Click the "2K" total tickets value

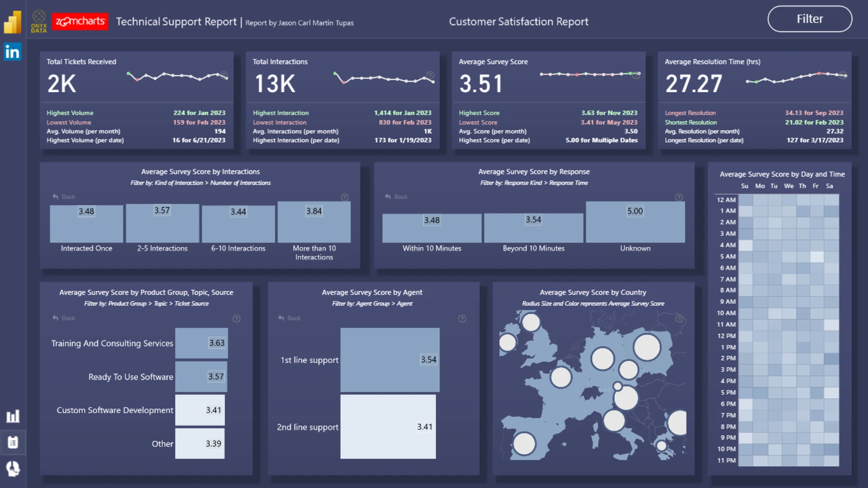click(x=62, y=84)
